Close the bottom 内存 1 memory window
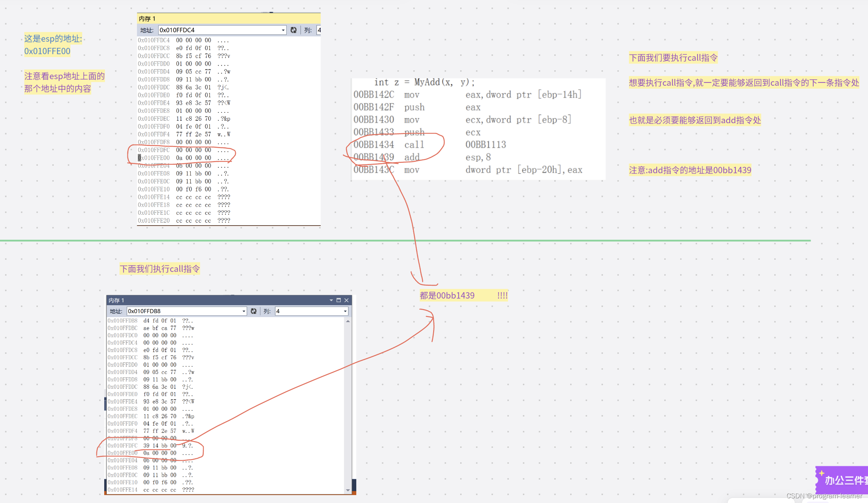Viewport: 868px width, 503px height. 347,300
